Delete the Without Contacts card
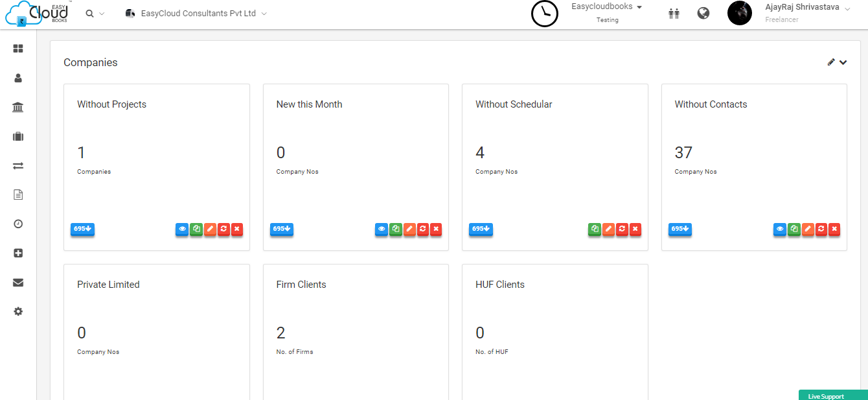The image size is (868, 400). coord(834,229)
